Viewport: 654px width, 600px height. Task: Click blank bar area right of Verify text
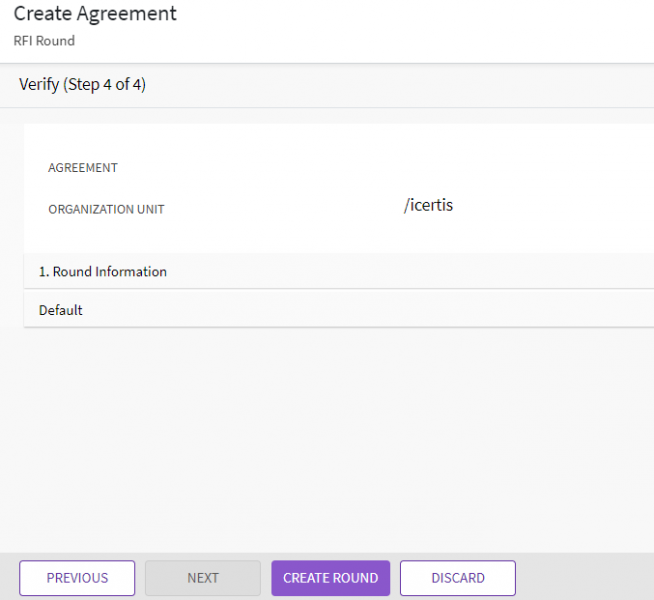[400, 85]
